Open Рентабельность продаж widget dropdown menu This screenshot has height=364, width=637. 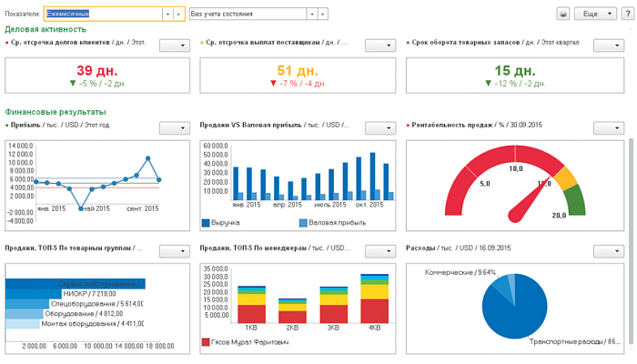point(608,128)
